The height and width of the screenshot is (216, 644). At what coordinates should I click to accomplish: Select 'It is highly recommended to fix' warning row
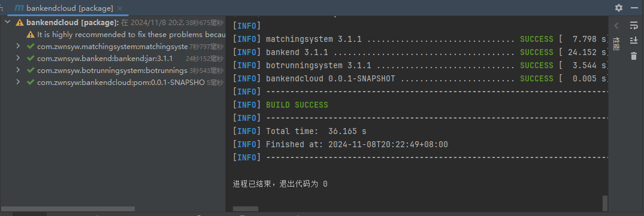click(113, 35)
